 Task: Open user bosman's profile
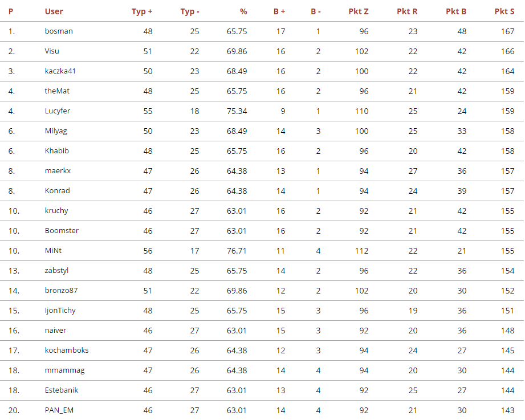tap(59, 31)
